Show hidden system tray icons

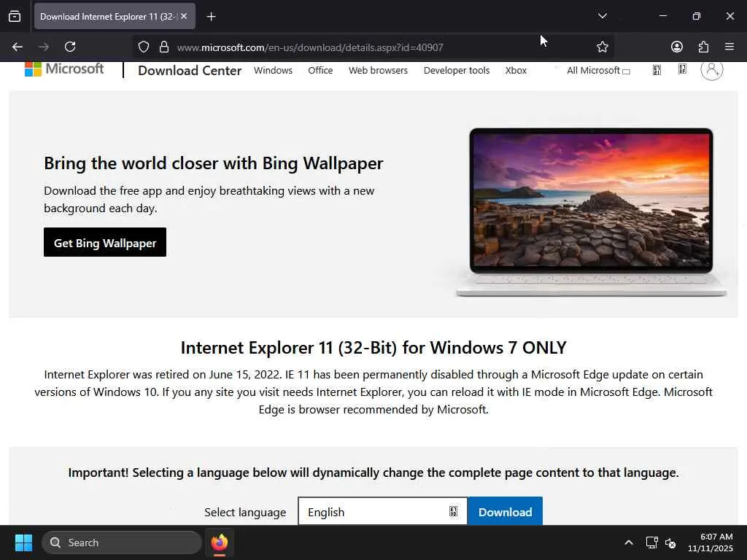tap(629, 542)
